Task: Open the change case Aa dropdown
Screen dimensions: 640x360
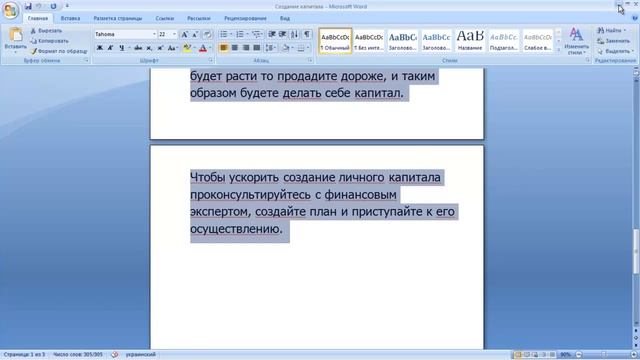Action: (x=172, y=48)
